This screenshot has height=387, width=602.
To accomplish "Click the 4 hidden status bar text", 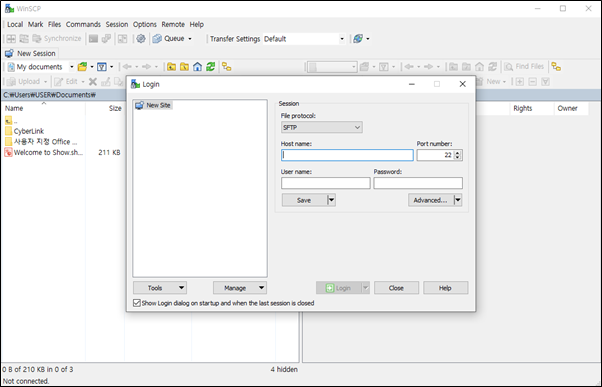I will [284, 369].
